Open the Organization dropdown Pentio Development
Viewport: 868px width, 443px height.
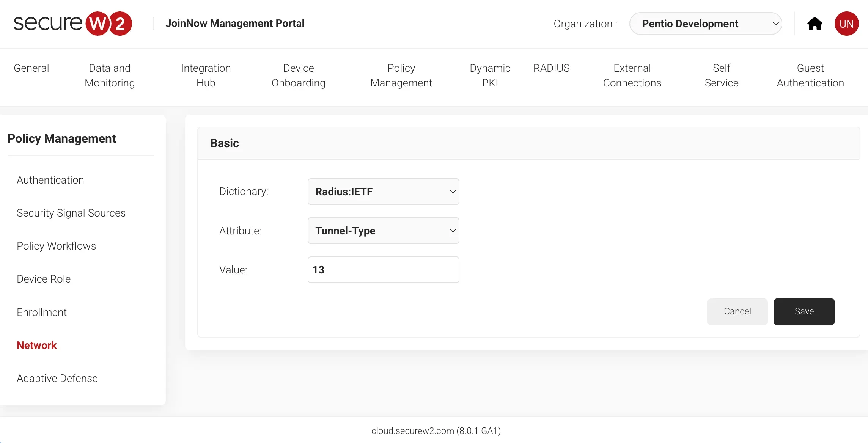[706, 24]
